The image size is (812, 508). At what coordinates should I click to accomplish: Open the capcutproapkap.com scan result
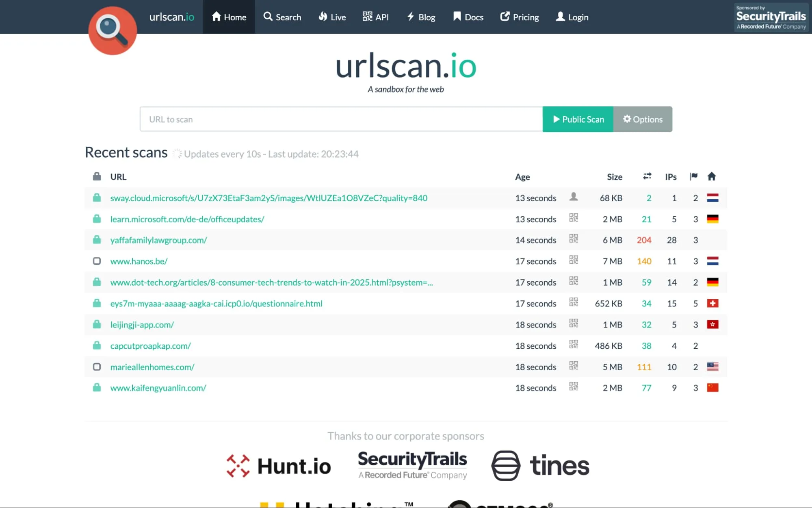click(150, 345)
